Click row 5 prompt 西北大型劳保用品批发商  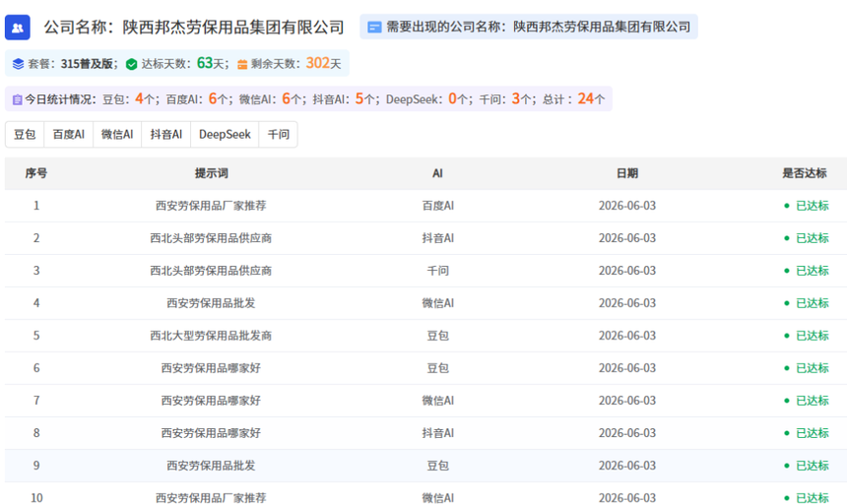point(211,336)
